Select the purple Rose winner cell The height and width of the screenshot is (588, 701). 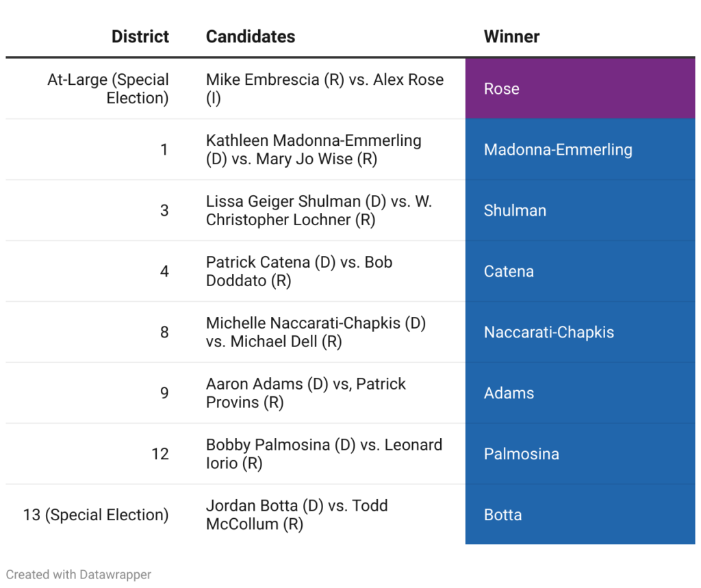pos(580,89)
